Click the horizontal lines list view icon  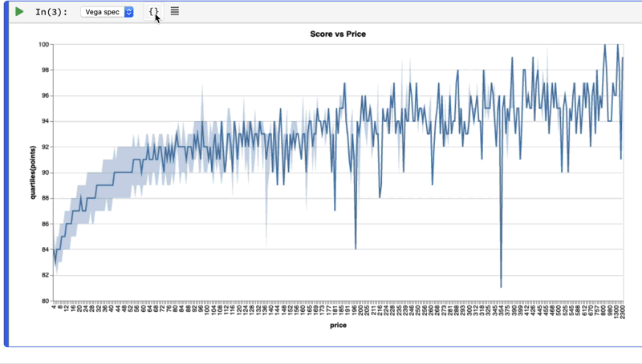point(175,11)
